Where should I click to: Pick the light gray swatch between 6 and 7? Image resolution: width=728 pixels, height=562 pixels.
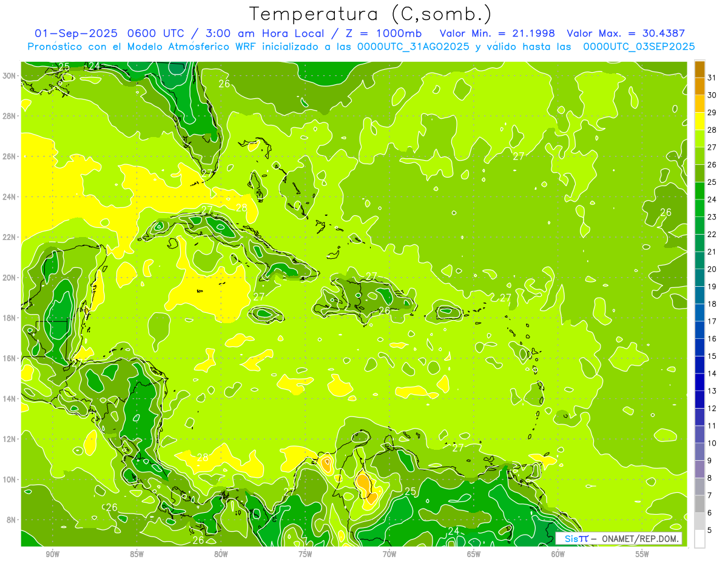pyautogui.click(x=699, y=504)
